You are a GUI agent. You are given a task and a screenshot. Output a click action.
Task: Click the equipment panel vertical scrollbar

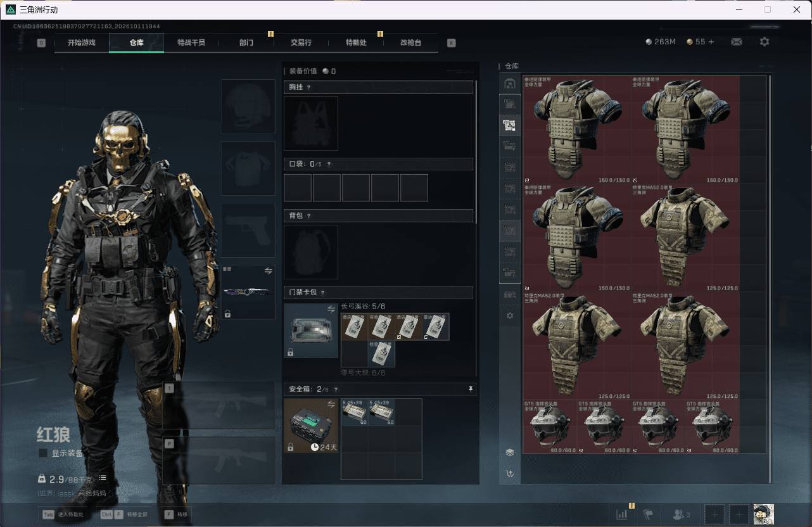click(476, 152)
